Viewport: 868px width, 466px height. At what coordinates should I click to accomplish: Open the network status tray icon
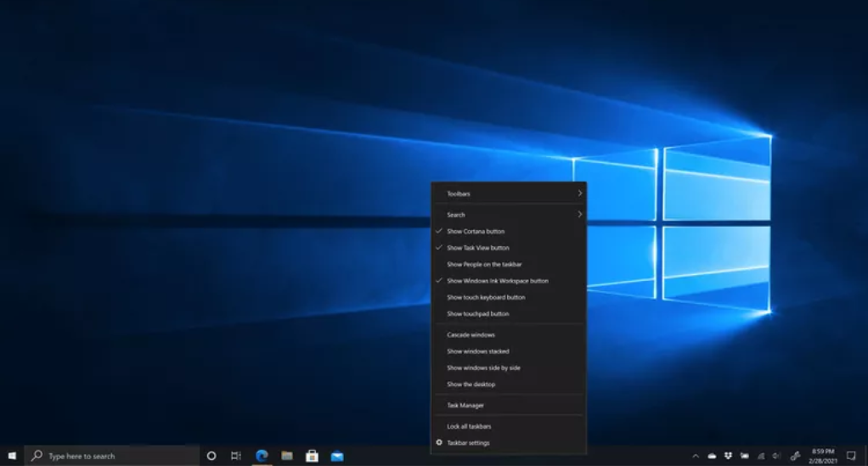[x=761, y=456]
